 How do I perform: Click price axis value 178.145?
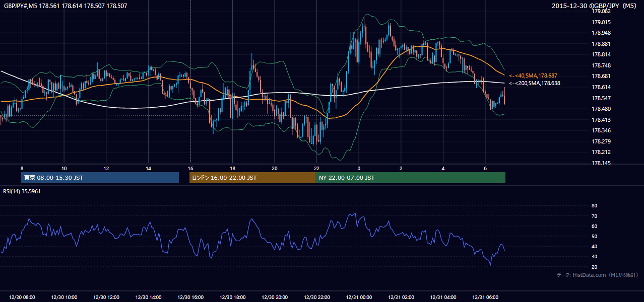tap(601, 163)
